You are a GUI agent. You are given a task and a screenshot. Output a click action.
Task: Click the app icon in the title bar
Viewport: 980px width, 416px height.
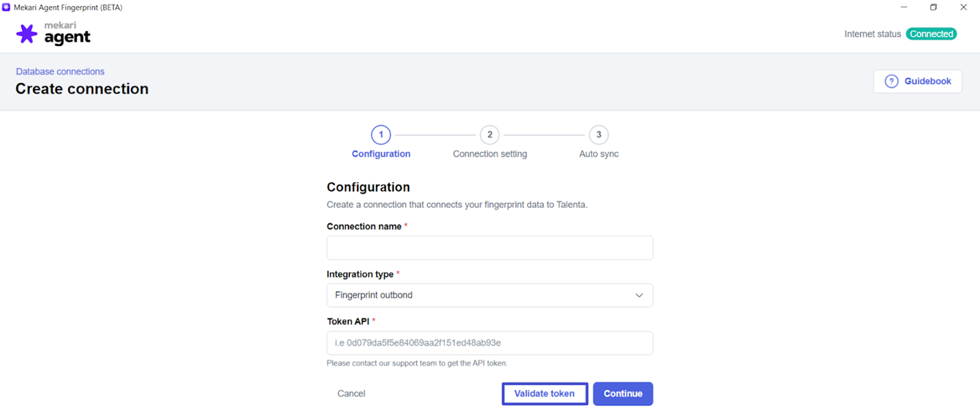(x=6, y=7)
